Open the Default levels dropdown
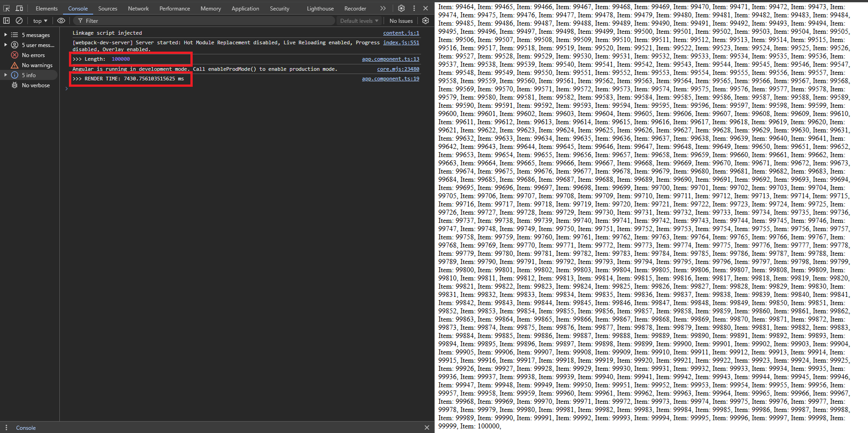Image resolution: width=868 pixels, height=433 pixels. [x=359, y=21]
